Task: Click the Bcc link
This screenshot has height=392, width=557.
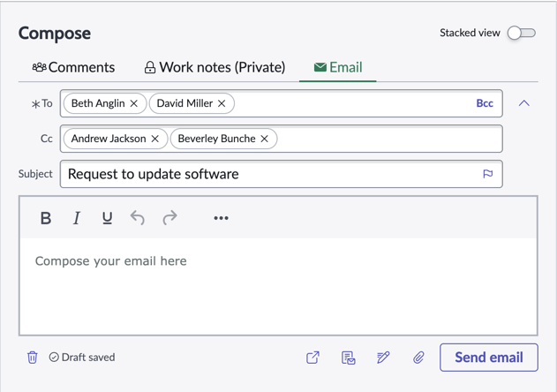Action: point(485,103)
